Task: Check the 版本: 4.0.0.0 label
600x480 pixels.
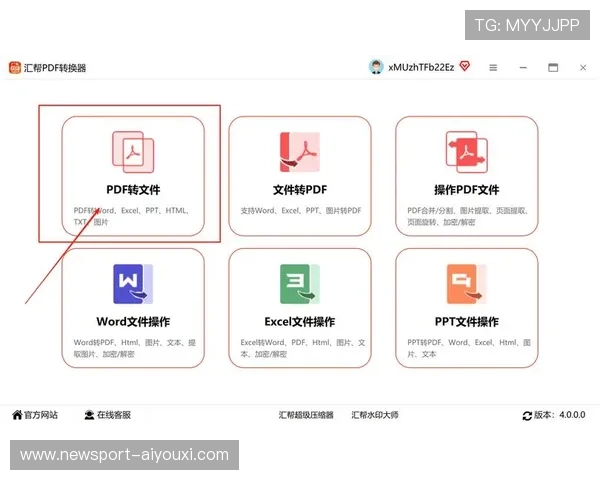Action: (x=559, y=415)
